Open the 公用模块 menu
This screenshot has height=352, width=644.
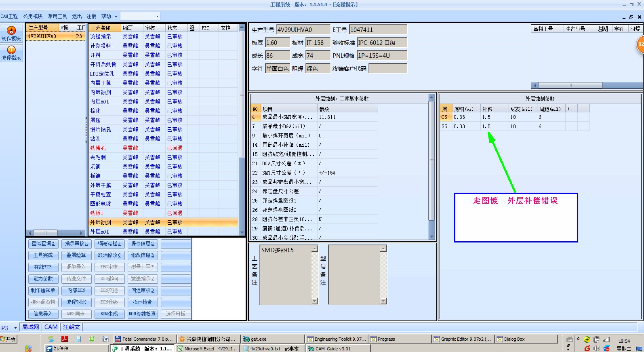[x=33, y=16]
